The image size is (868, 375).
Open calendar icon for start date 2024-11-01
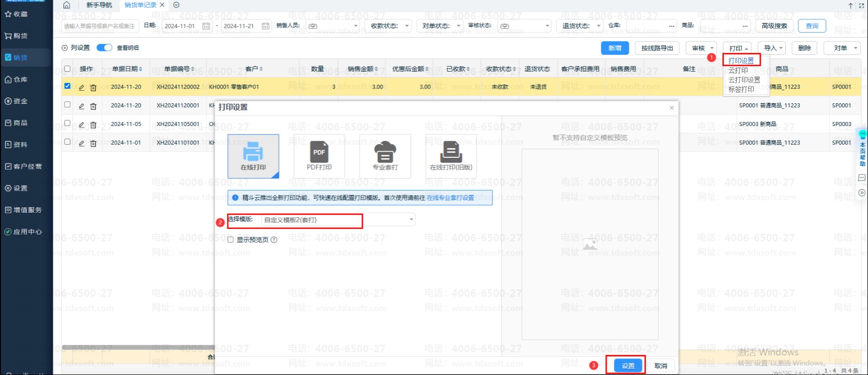(206, 26)
